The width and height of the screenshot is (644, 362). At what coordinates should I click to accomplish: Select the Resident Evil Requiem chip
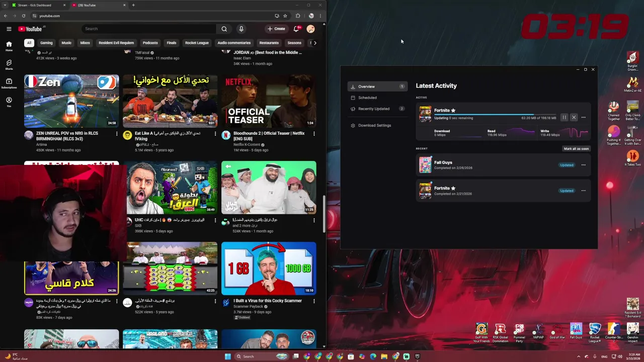tap(116, 43)
